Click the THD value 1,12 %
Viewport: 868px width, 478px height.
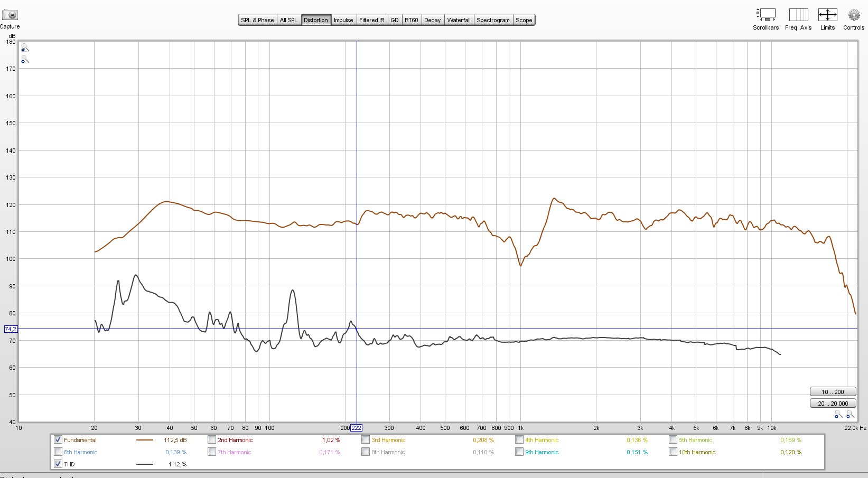[178, 464]
